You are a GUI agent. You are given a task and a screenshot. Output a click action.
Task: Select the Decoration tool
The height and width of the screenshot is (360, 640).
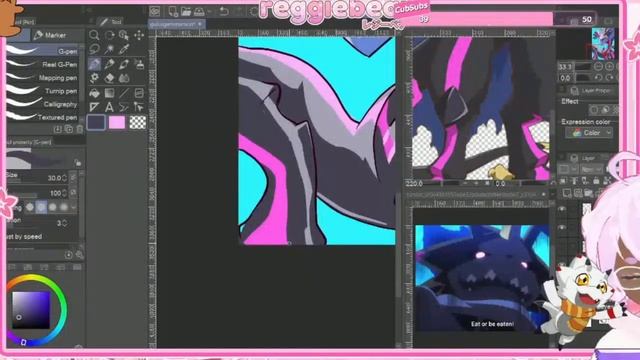pos(94,78)
